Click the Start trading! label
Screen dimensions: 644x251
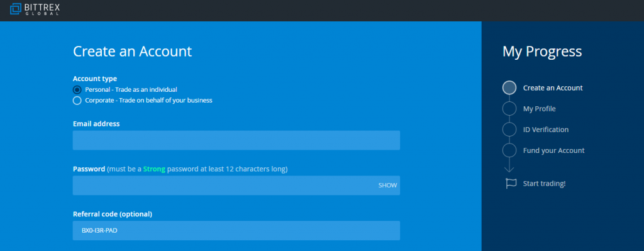tap(544, 184)
